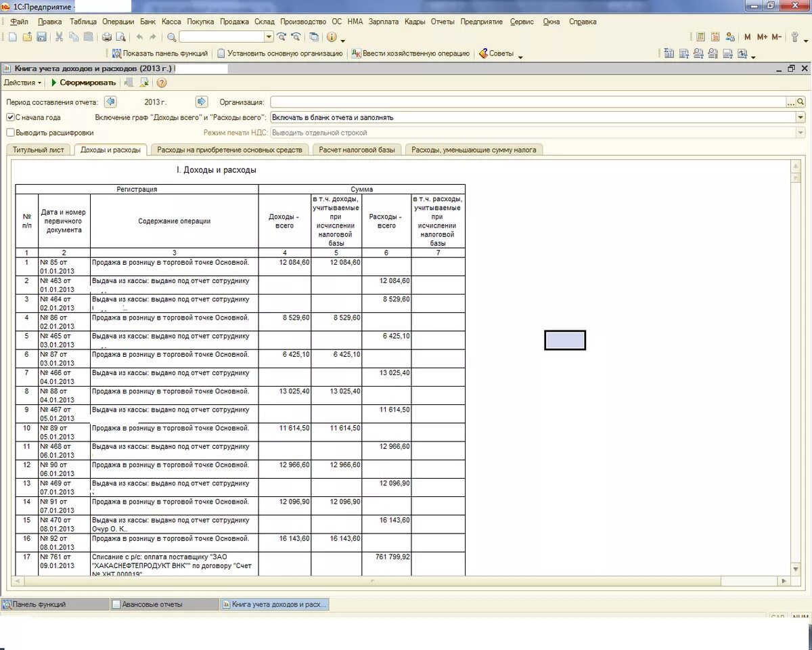812x650 pixels.
Task: Click the horizontal scrollbar right arrow
Action: [784, 581]
